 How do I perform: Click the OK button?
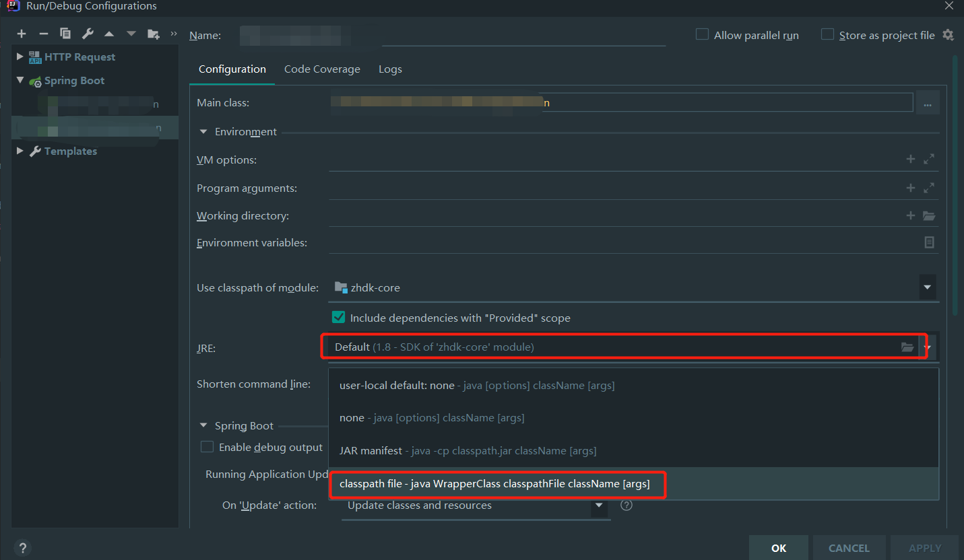tap(779, 548)
